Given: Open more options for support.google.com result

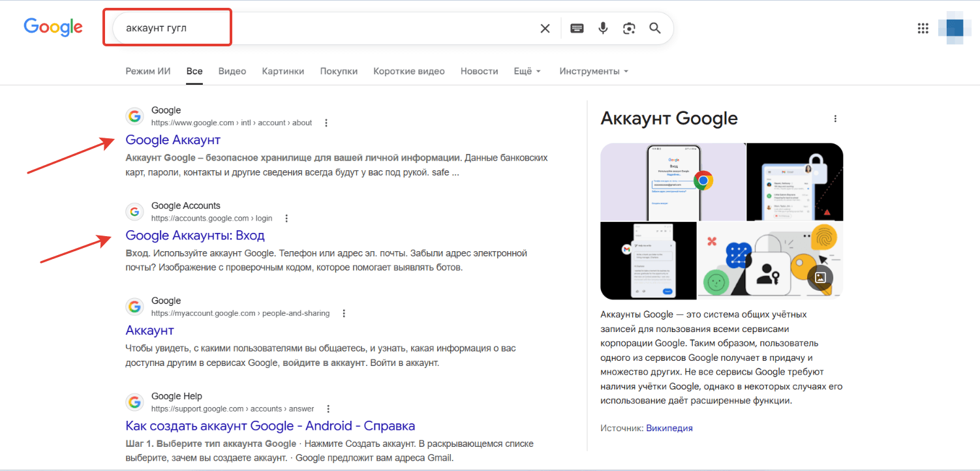Looking at the screenshot, I should tap(328, 408).
